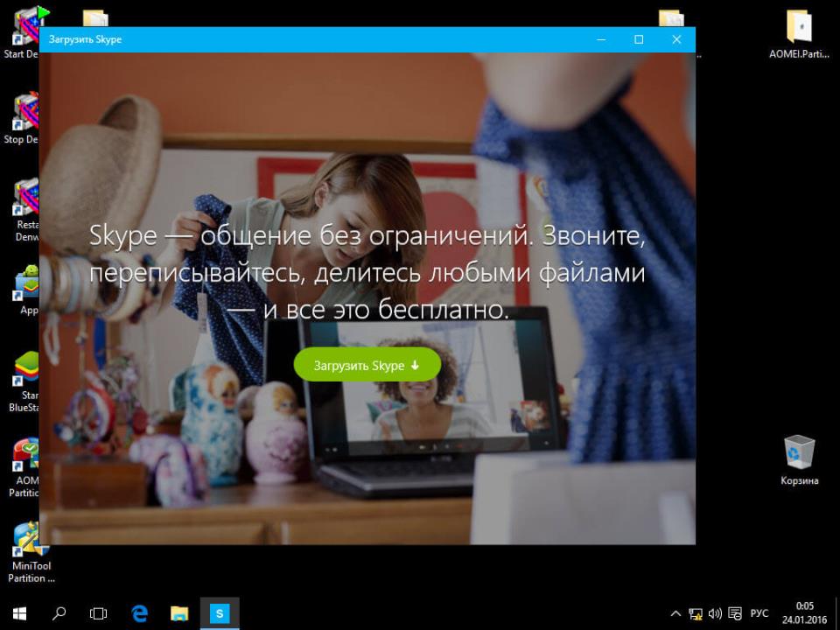
Task: Launch Microsoft Edge from the taskbar
Action: tap(139, 613)
